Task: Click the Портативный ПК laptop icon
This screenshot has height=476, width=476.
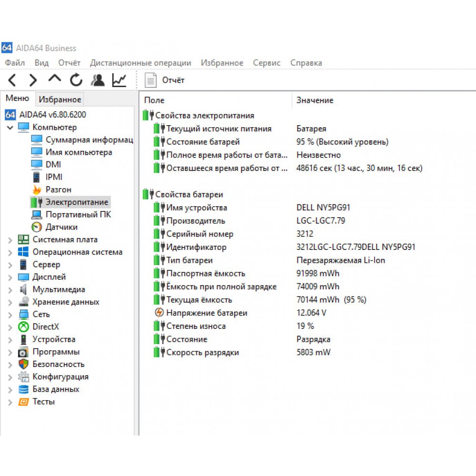Action: 37,215
